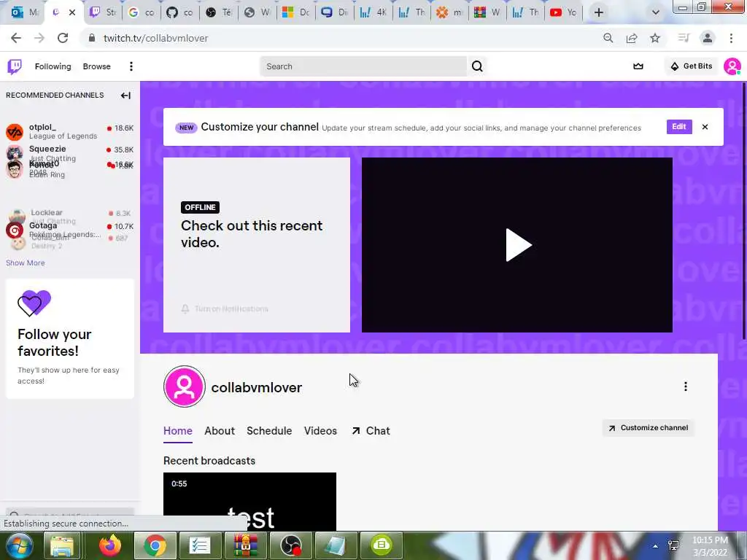Click the Edit button in customize banner

pos(679,127)
